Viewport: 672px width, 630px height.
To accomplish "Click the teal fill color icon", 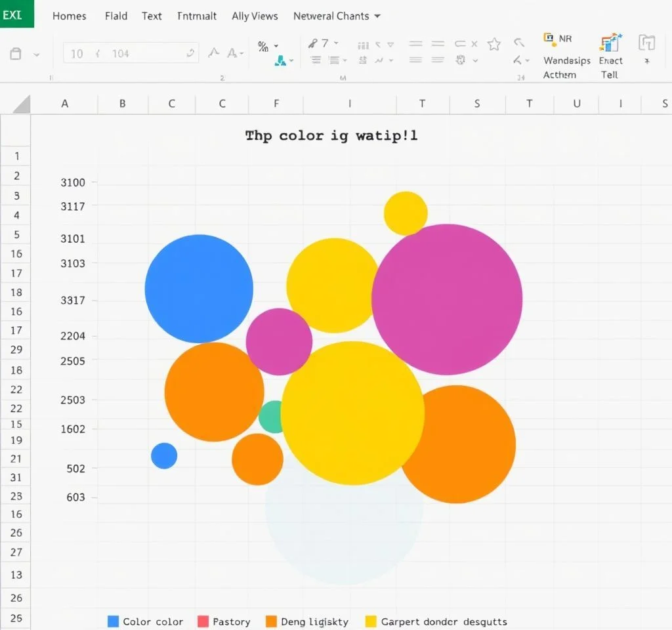I will [x=280, y=60].
